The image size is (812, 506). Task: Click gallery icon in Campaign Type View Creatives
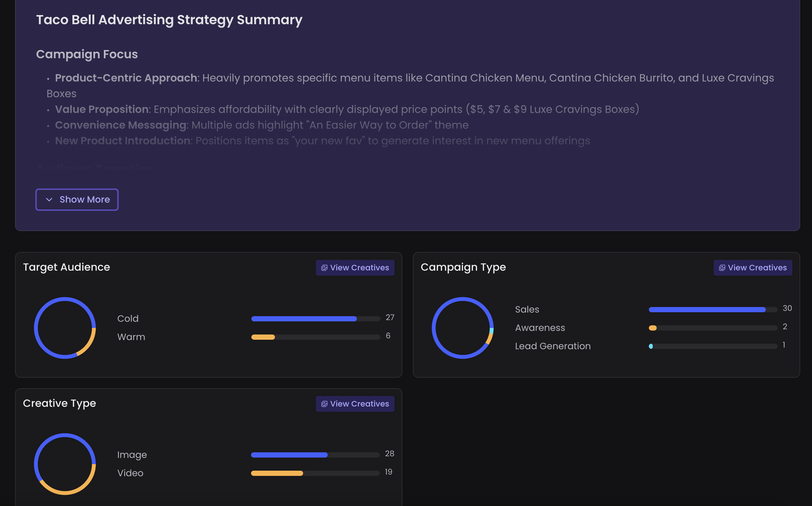point(722,268)
